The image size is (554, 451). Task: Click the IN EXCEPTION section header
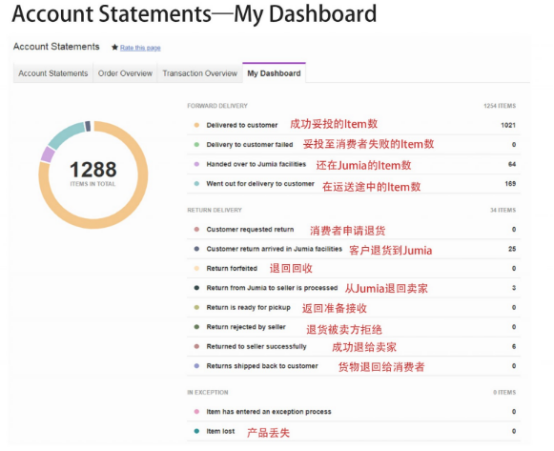click(x=208, y=392)
